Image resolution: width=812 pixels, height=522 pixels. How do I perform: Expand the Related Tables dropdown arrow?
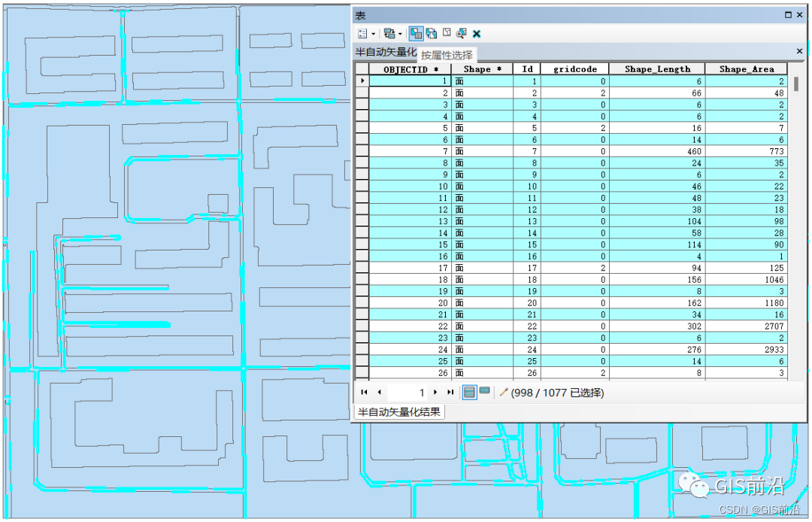[x=400, y=34]
